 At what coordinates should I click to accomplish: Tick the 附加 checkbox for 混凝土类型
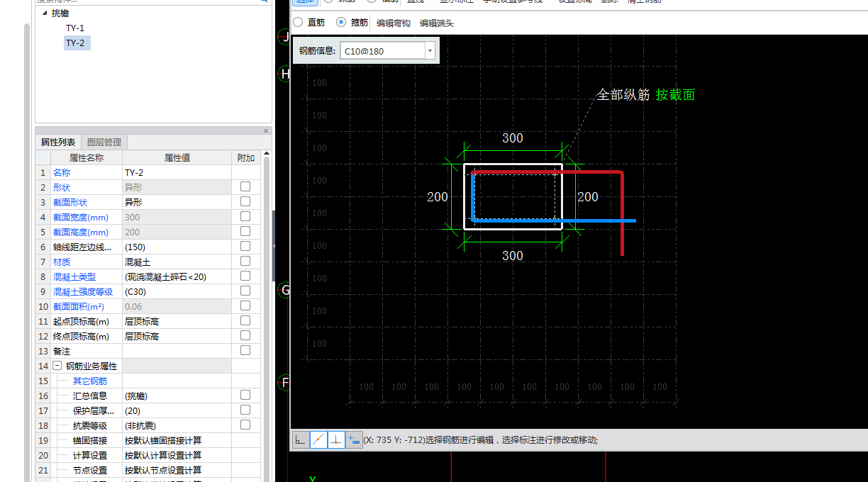point(245,276)
